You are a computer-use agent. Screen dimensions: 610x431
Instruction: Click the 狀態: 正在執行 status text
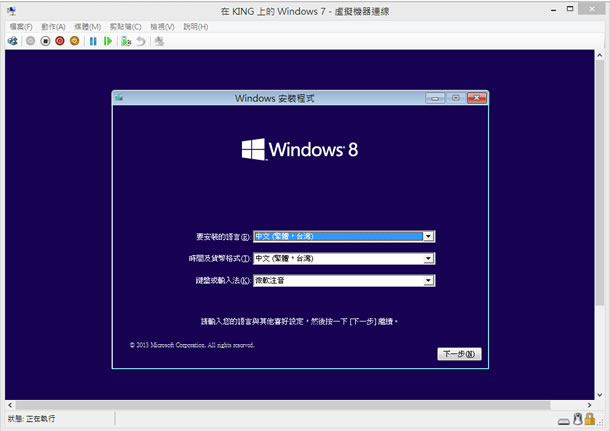click(x=32, y=419)
